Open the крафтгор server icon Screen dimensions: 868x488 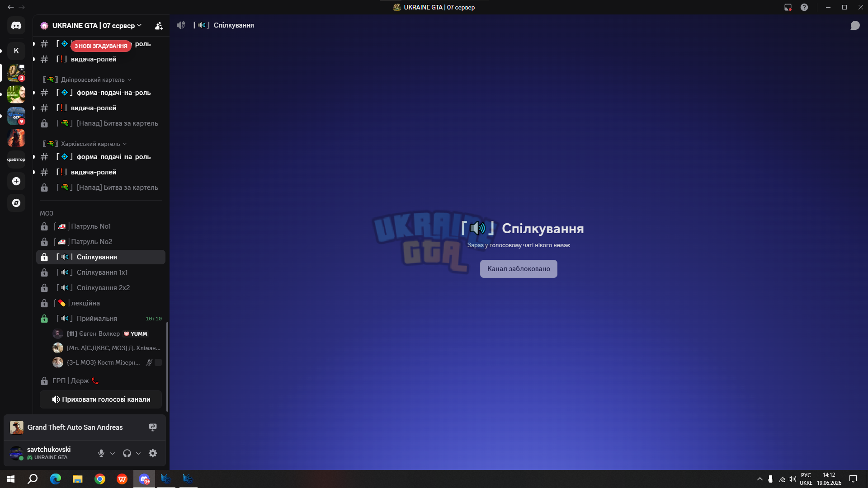click(16, 160)
